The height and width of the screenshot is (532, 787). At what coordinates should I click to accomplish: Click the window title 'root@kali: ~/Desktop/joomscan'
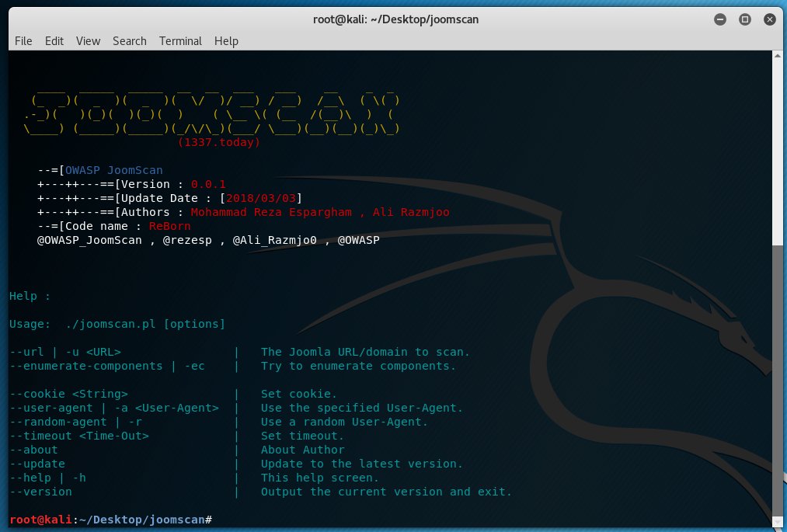[395, 19]
